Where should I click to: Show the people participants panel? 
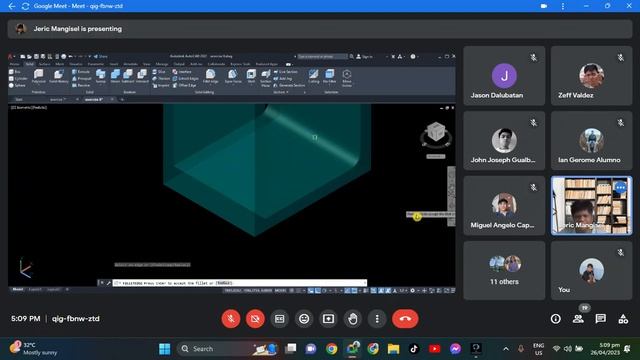click(x=578, y=319)
